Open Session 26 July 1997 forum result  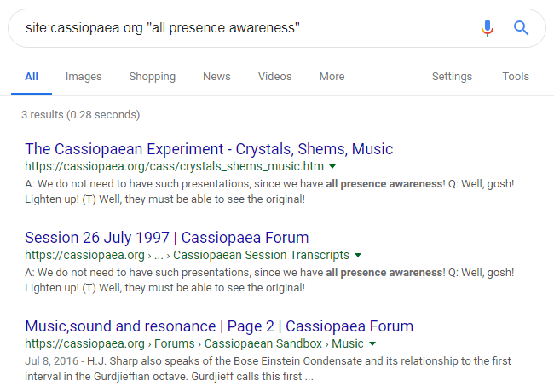coord(167,237)
